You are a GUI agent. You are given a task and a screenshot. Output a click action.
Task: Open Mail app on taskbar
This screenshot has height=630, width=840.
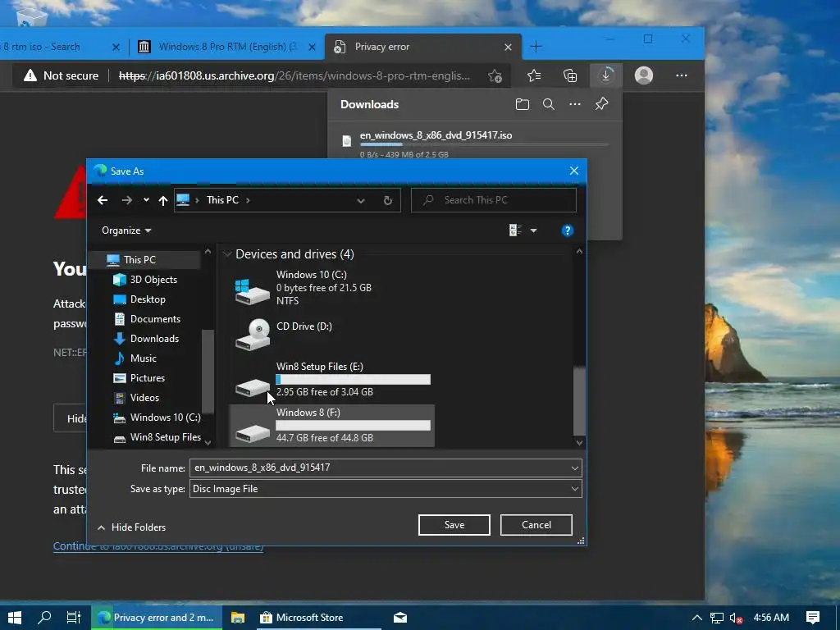400,617
